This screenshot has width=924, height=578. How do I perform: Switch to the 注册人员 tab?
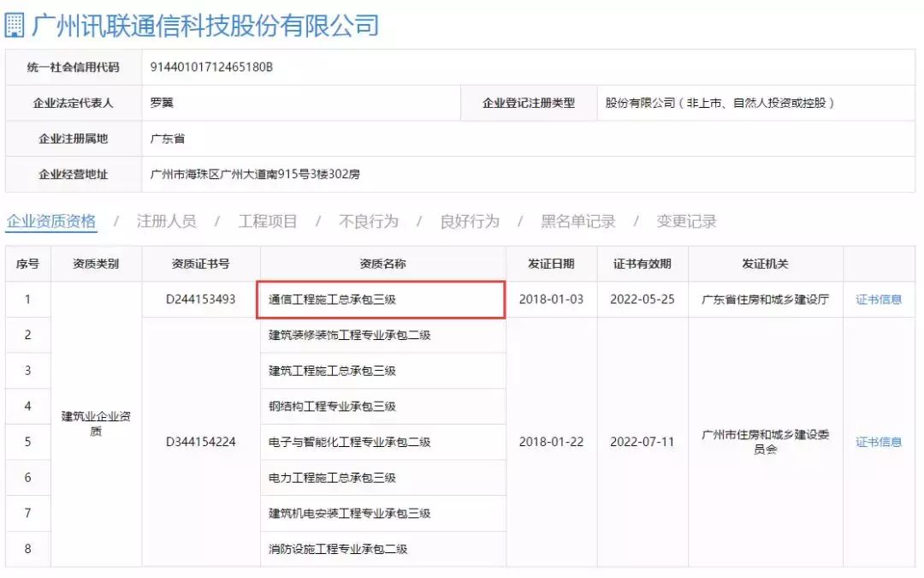(166, 222)
